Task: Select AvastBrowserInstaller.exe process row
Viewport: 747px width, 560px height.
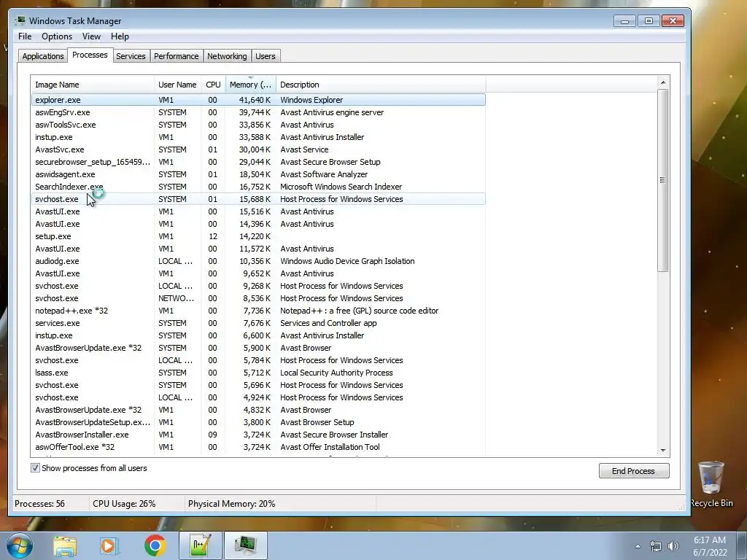Action: [258, 435]
